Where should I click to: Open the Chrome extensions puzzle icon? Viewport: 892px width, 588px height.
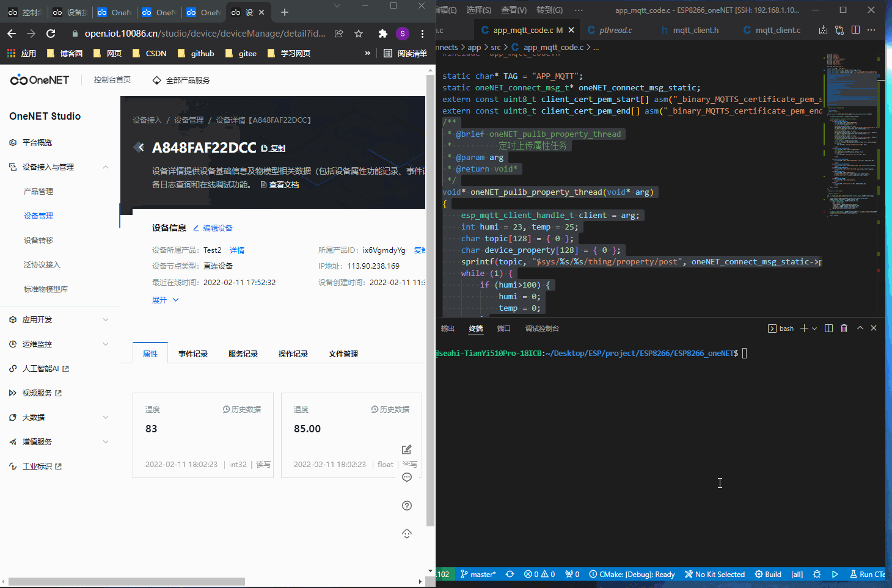383,34
